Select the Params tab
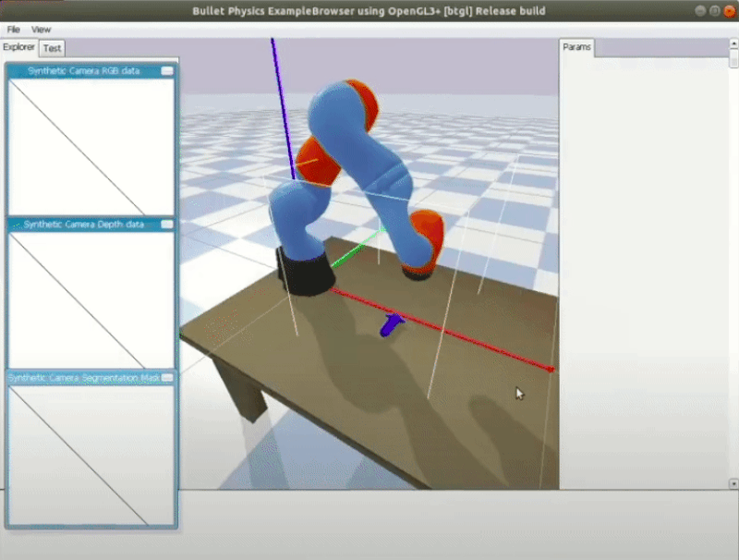739x560 pixels. 576,47
